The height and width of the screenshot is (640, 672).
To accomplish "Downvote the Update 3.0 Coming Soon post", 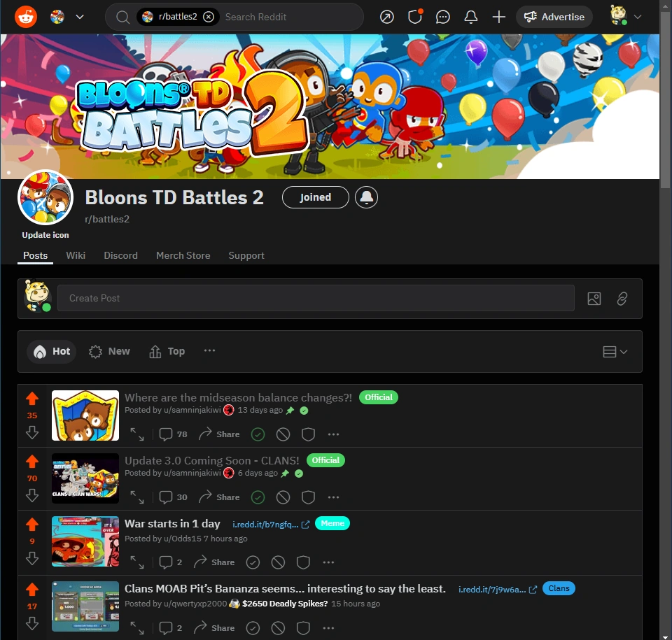I will (x=32, y=495).
